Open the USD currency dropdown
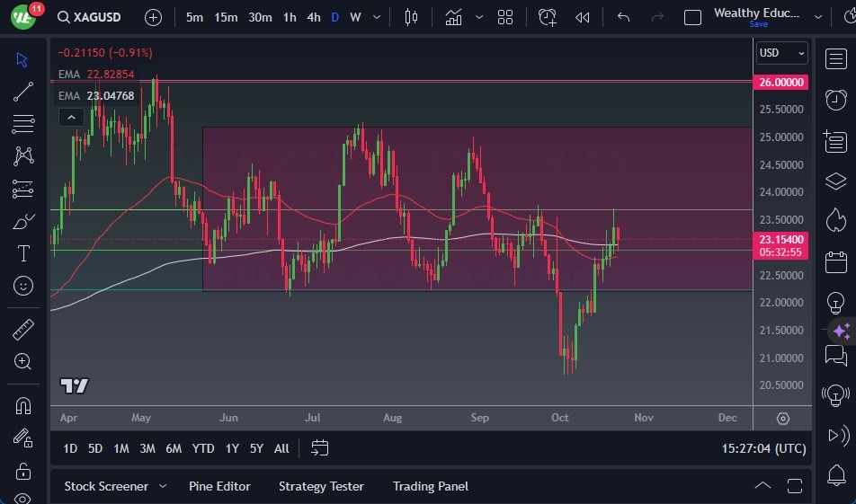The height and width of the screenshot is (504, 856). point(781,53)
